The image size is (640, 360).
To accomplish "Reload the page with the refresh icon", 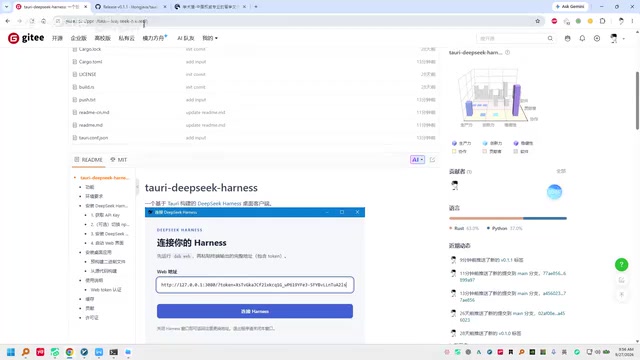I will coord(32,21).
